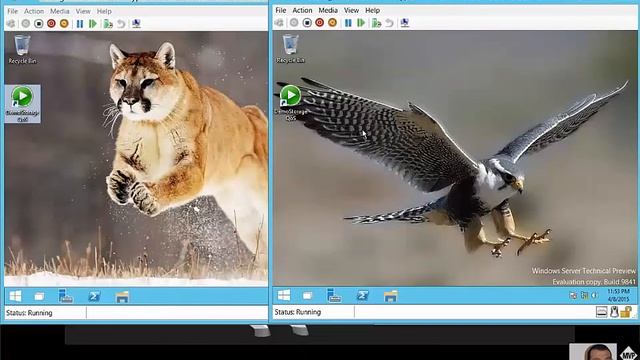Open File Explorer in left VM taskbar
This screenshot has height=360, width=640.
click(122, 297)
